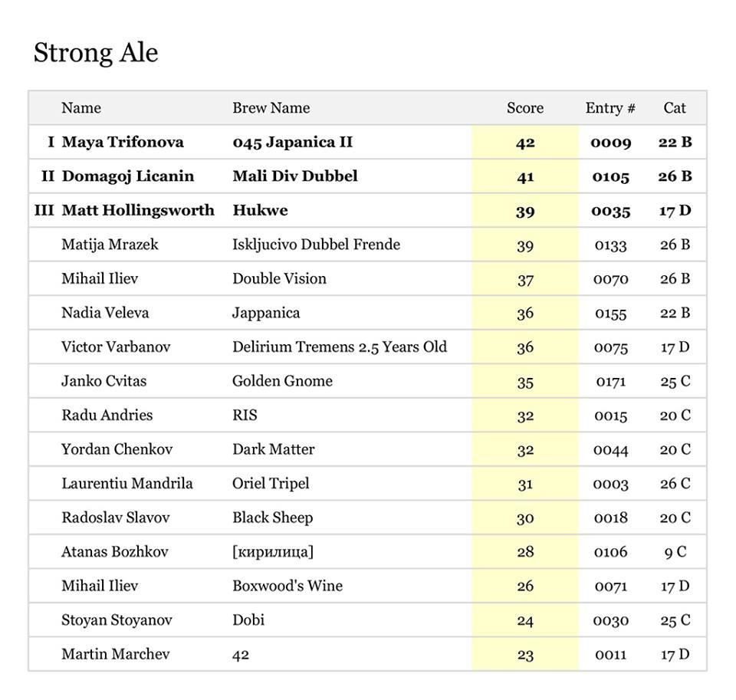Select Nadia Veleva's name
The image size is (736, 700).
(105, 313)
